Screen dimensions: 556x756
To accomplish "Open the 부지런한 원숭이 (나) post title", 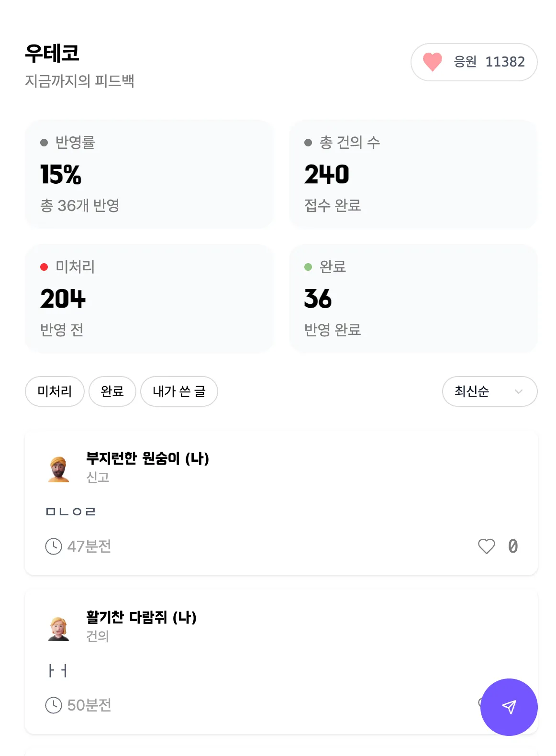I will coord(147,458).
